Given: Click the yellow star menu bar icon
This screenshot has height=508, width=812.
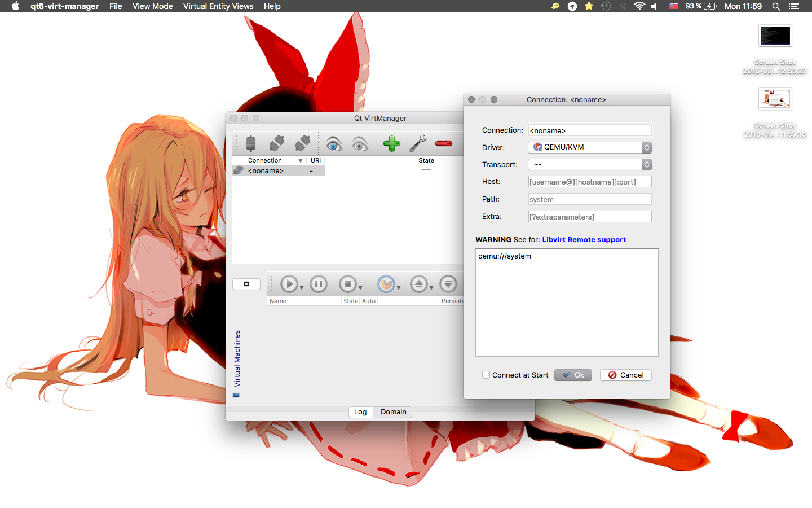Looking at the screenshot, I should coord(589,6).
